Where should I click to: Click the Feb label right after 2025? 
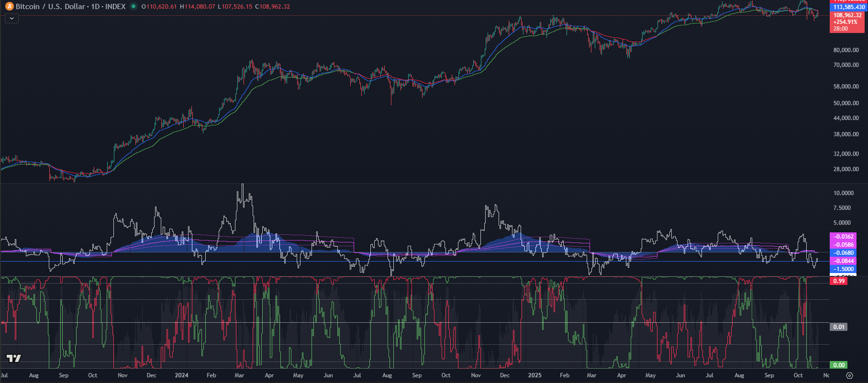(x=565, y=375)
